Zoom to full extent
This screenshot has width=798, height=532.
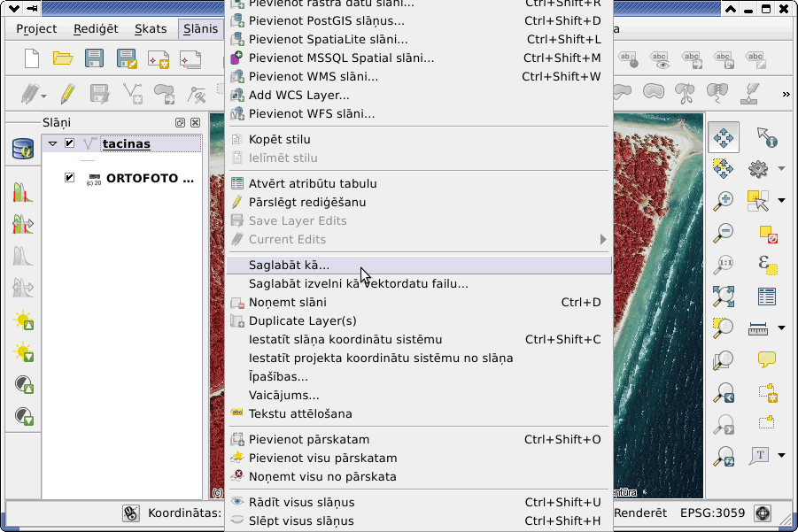(724, 296)
